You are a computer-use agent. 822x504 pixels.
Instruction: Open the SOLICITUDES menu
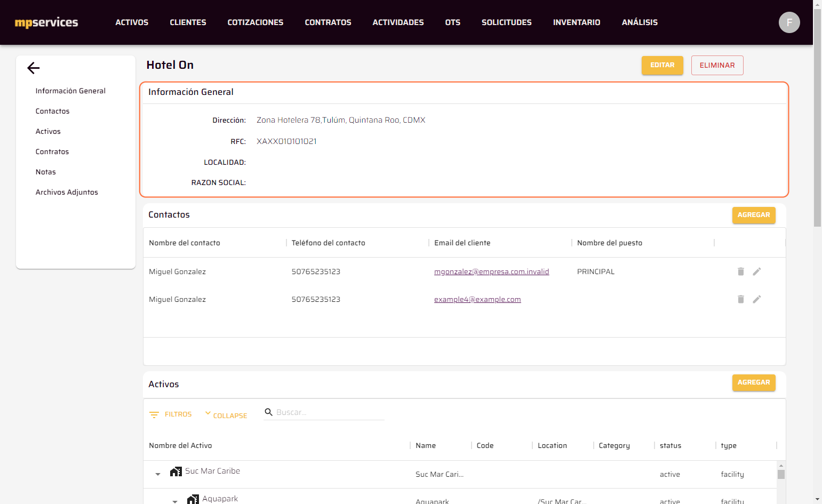point(507,22)
